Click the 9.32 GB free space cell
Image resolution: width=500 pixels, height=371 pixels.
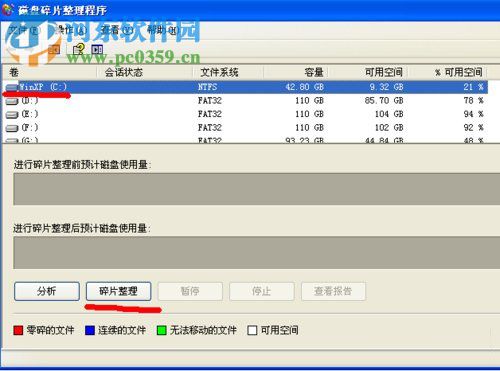click(x=387, y=87)
